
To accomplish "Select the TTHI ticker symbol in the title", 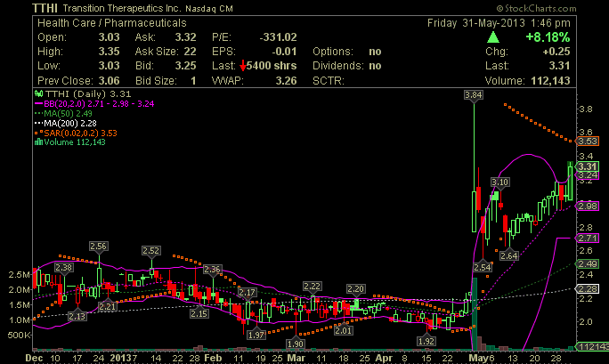I will point(45,8).
